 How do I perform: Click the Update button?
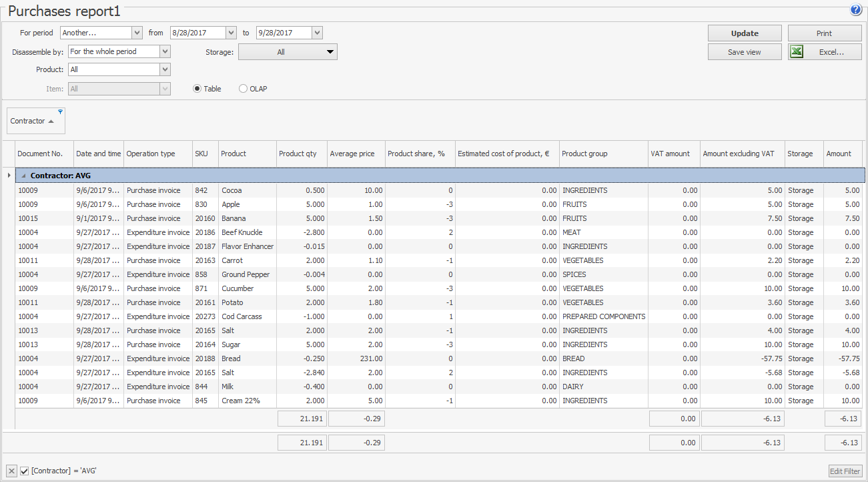point(744,33)
